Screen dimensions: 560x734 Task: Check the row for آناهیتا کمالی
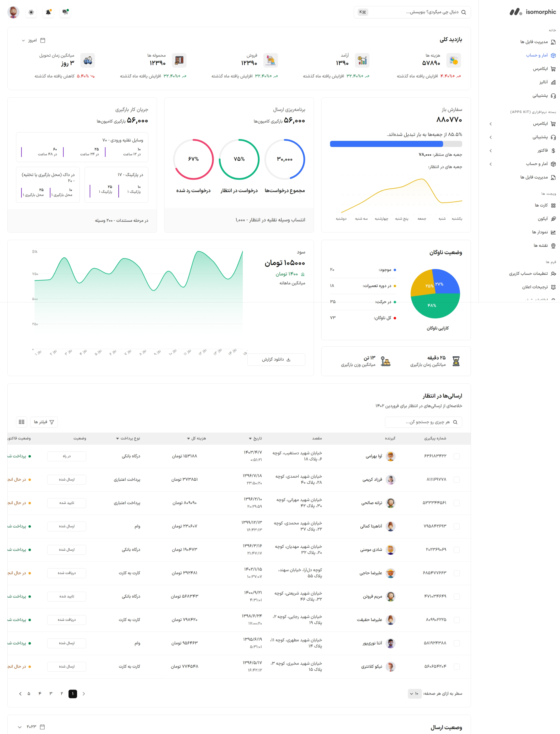457,527
